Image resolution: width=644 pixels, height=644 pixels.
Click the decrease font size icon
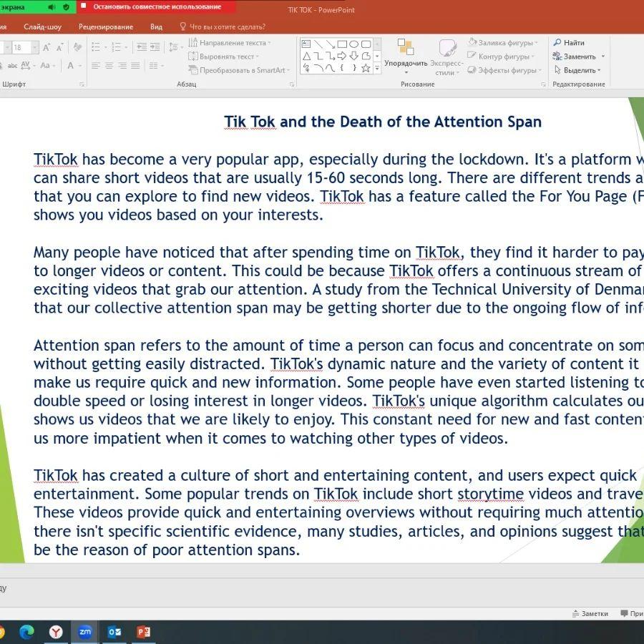click(x=60, y=48)
